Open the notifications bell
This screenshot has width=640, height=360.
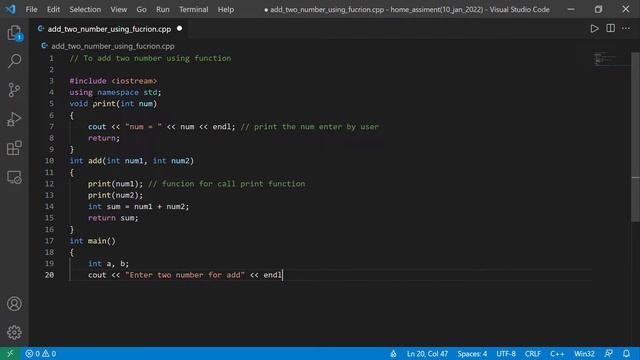tap(626, 353)
